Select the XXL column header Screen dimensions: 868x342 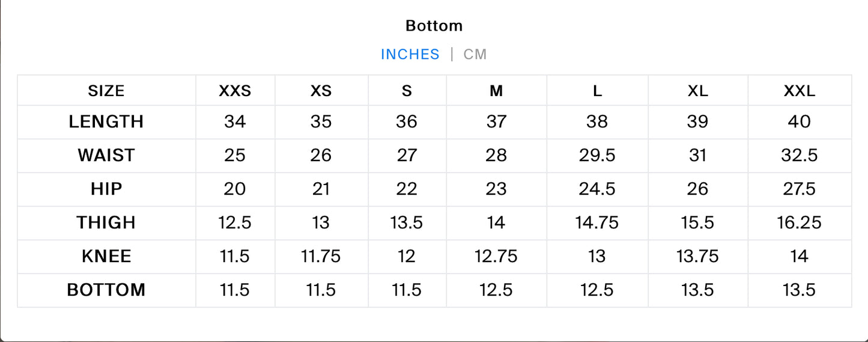click(x=799, y=91)
